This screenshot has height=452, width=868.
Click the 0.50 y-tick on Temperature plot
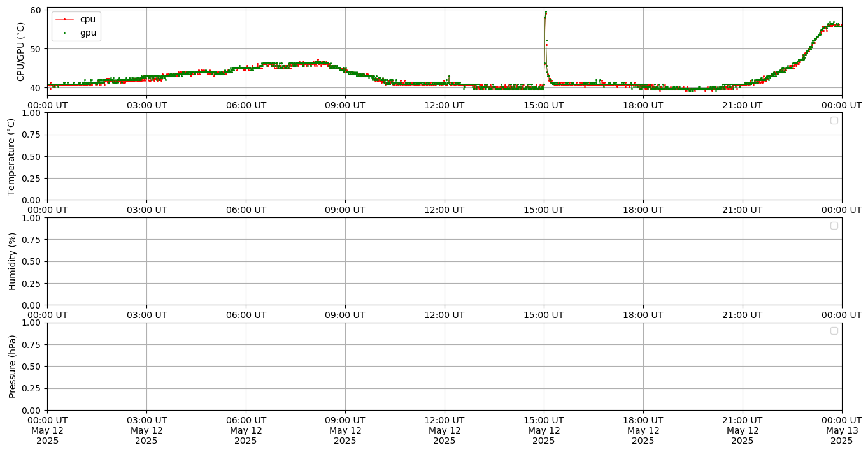coord(31,157)
